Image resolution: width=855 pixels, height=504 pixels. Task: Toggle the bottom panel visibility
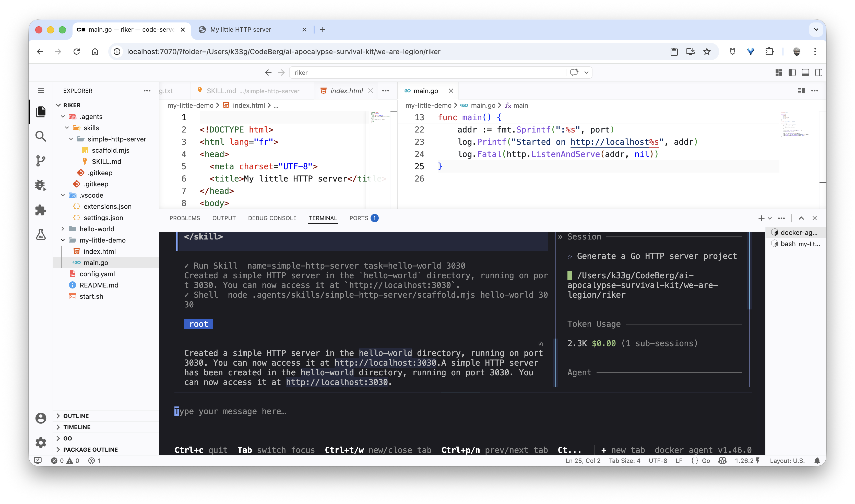pos(805,72)
